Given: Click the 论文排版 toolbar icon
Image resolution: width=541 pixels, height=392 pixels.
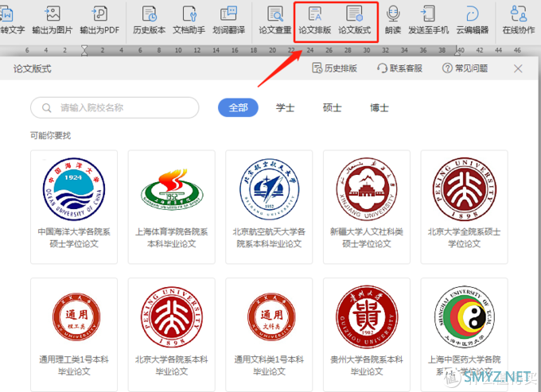Looking at the screenshot, I should pyautogui.click(x=315, y=14).
